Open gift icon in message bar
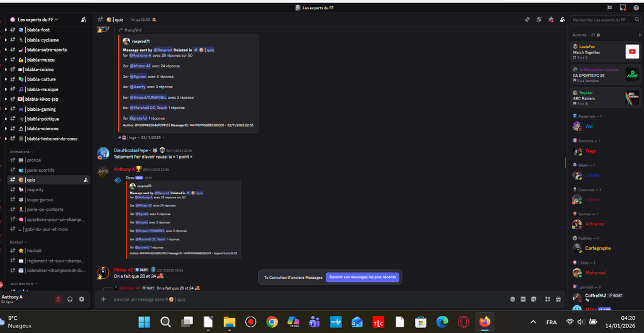The image size is (644, 333). (x=558, y=299)
